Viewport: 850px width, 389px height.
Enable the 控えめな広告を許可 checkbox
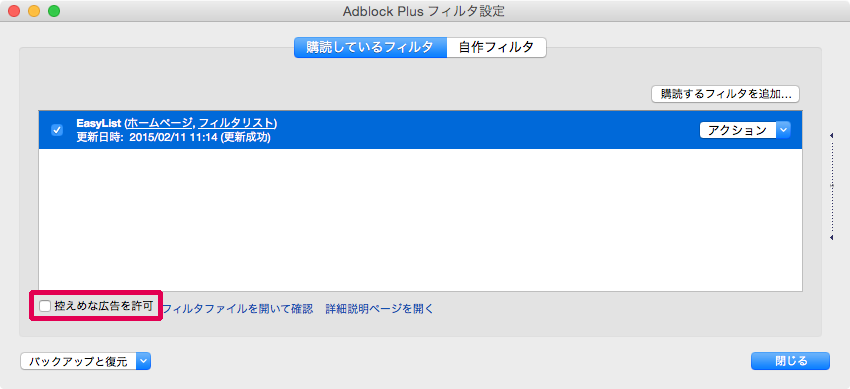pyautogui.click(x=45, y=307)
